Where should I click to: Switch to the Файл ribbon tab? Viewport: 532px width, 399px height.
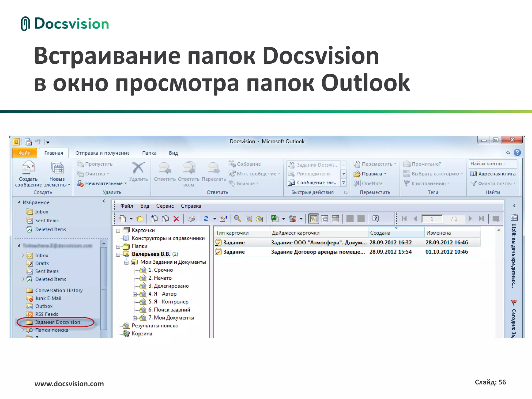click(24, 153)
